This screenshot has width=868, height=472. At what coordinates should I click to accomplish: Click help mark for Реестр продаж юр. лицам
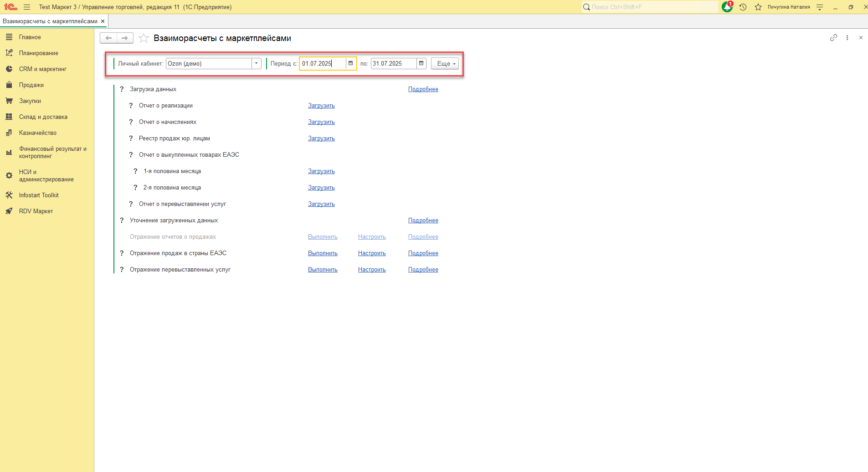click(131, 139)
